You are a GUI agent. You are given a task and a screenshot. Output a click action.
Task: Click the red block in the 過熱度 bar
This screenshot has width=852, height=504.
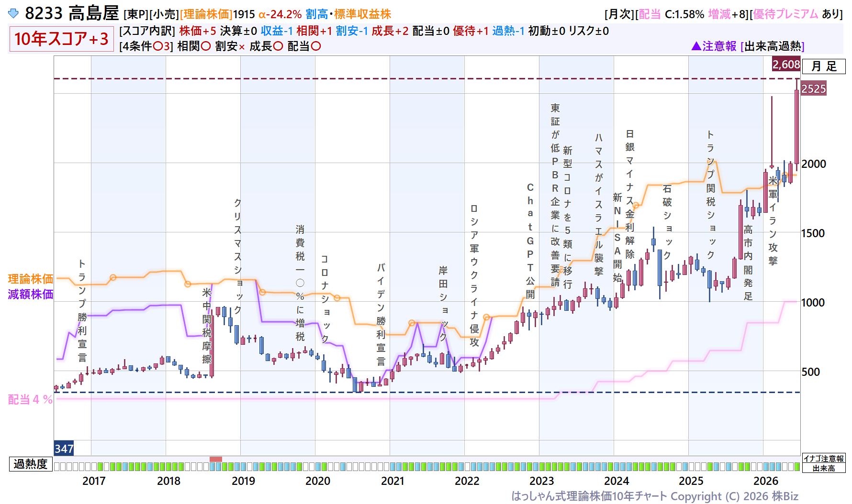pyautogui.click(x=216, y=459)
